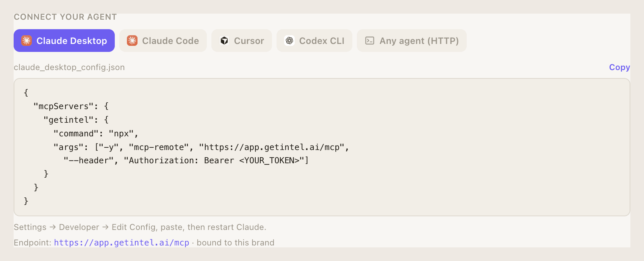This screenshot has width=644, height=261.
Task: Click the CONNECT YOUR AGENT heading
Action: click(x=65, y=17)
